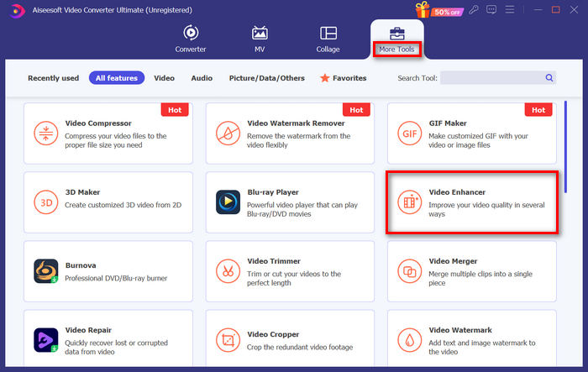The image size is (588, 372).
Task: Click the Video Watermark Remover icon
Action: (x=228, y=134)
